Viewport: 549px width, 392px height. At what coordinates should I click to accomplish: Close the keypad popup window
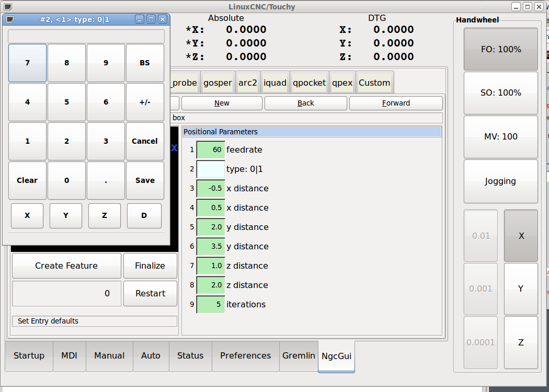point(163,20)
